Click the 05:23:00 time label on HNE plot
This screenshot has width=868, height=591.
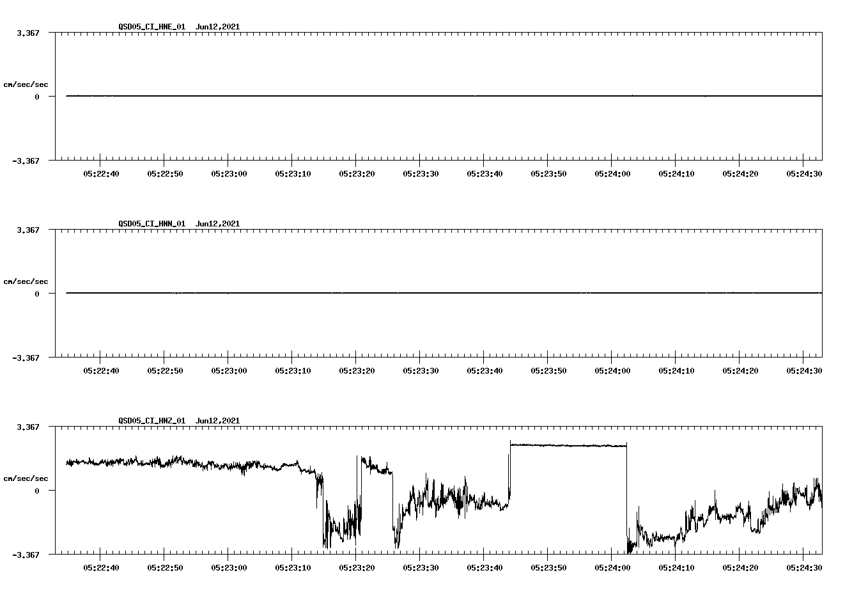[x=229, y=173]
